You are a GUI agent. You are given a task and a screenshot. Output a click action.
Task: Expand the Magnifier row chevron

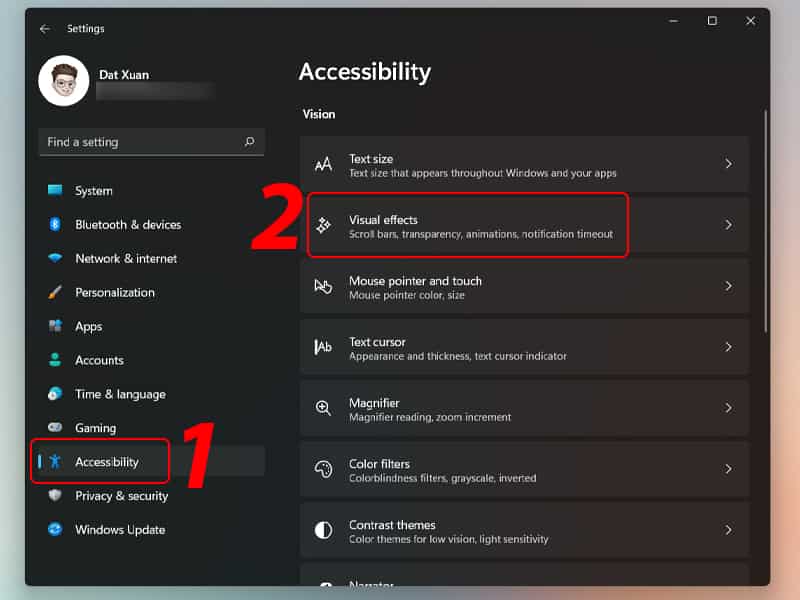pos(729,409)
